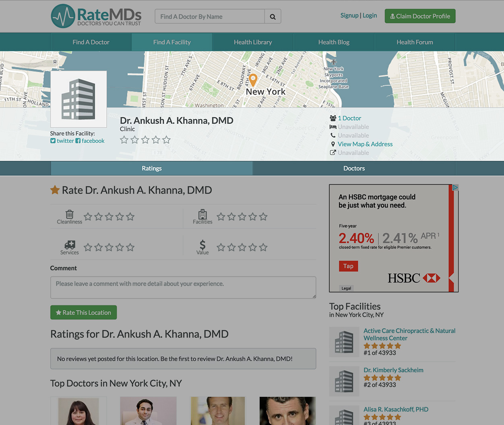Image resolution: width=504 pixels, height=425 pixels.
Task: Click the Signup link
Action: click(349, 15)
